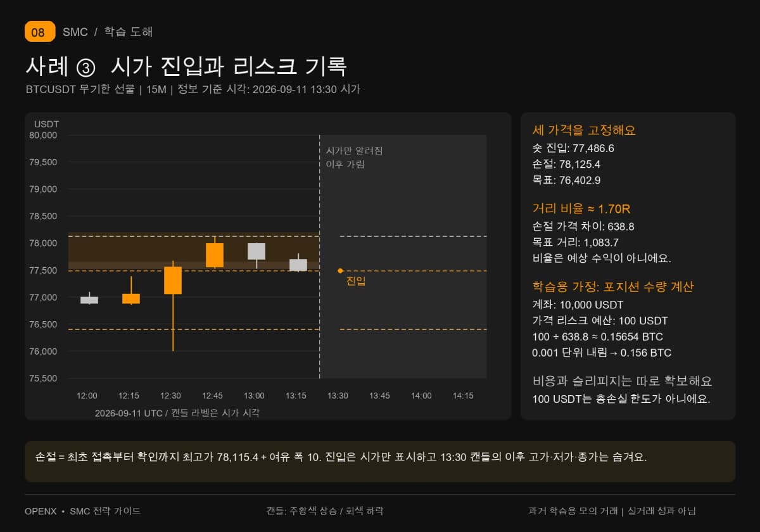The height and width of the screenshot is (532, 760).
Task: Click the 0.001 단위 내림 → 0.156 BTC line
Action: click(x=602, y=353)
